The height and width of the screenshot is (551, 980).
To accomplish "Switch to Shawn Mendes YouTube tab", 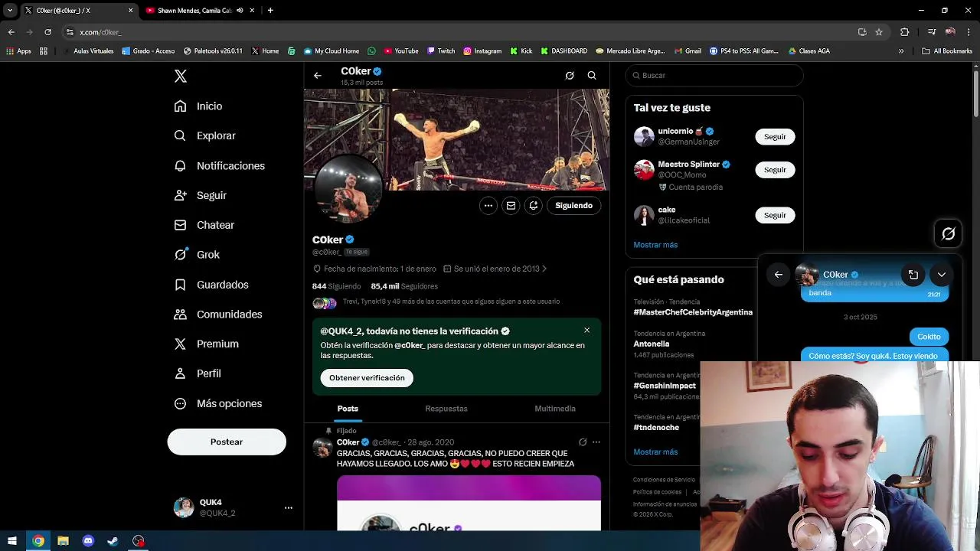I will coord(194,10).
